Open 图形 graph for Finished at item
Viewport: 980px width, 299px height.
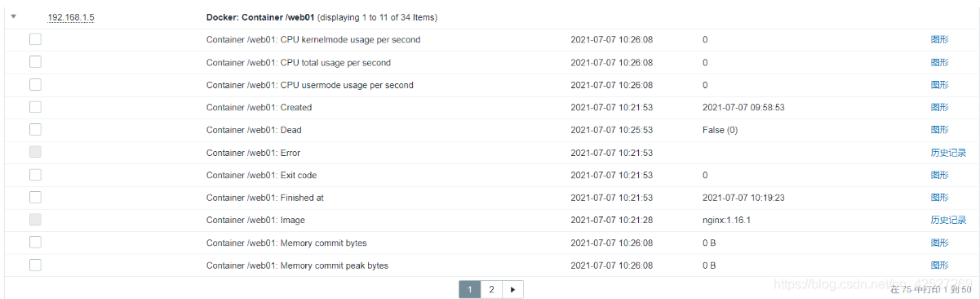coord(939,198)
